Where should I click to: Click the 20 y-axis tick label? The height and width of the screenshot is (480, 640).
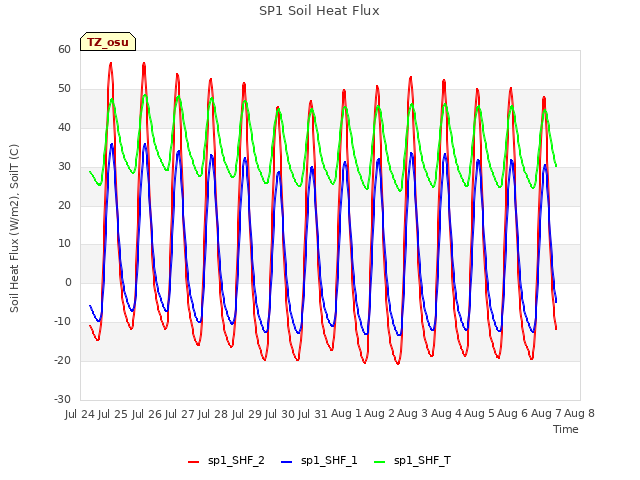[64, 205]
